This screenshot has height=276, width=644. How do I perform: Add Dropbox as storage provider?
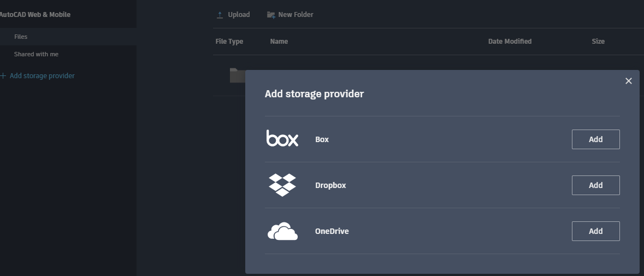point(595,185)
